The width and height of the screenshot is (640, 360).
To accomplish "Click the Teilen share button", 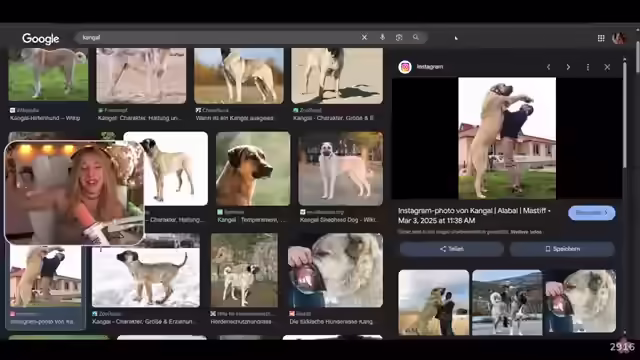I will pos(451,249).
